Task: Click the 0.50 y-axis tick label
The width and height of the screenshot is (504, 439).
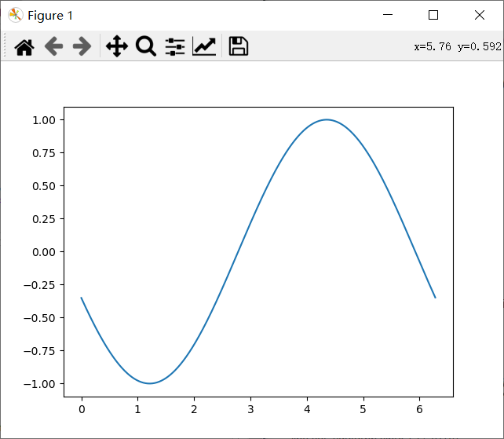Action: click(44, 186)
